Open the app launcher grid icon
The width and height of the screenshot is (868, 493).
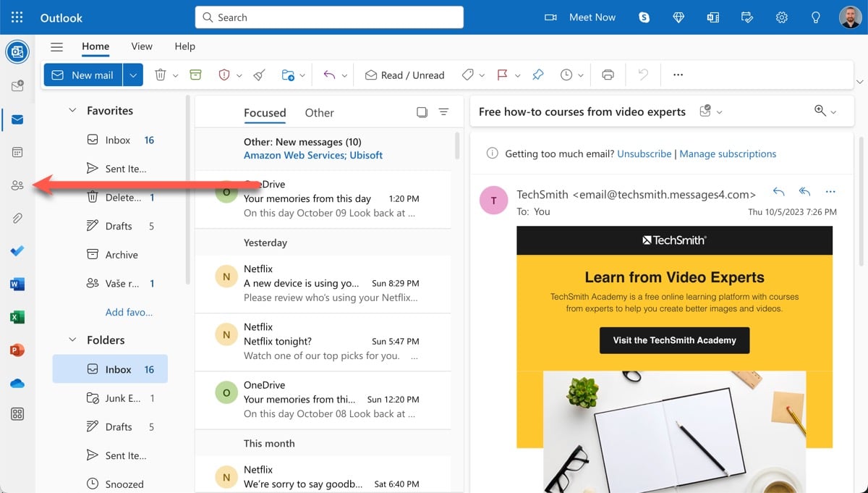(x=17, y=17)
